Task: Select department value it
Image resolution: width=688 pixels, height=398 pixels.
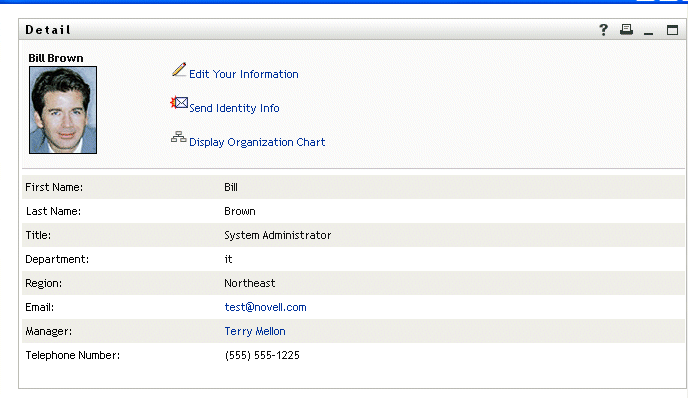Action: pos(228,259)
